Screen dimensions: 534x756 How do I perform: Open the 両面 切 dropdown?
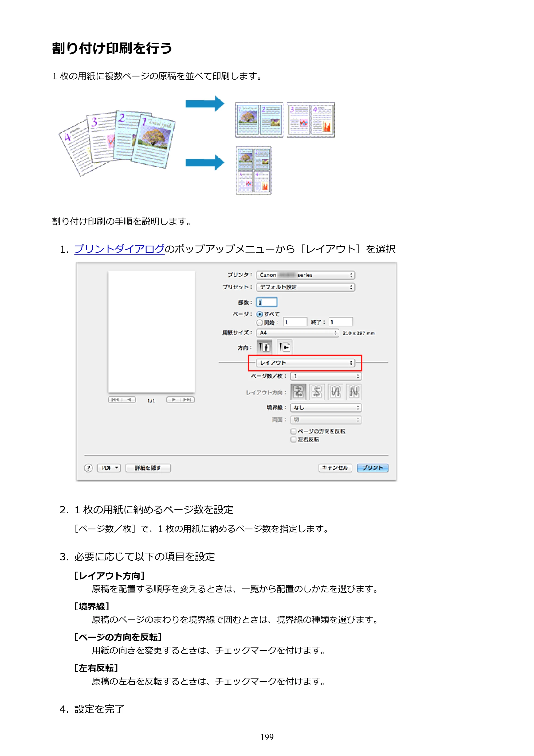click(x=326, y=420)
